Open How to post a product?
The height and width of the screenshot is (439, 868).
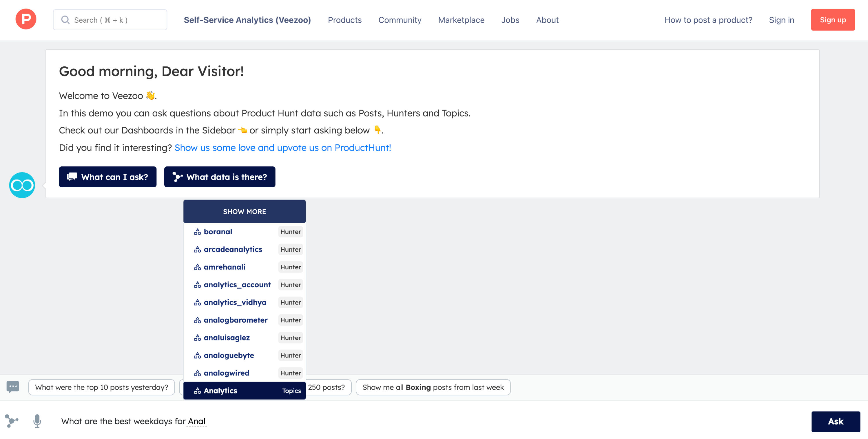click(x=708, y=20)
